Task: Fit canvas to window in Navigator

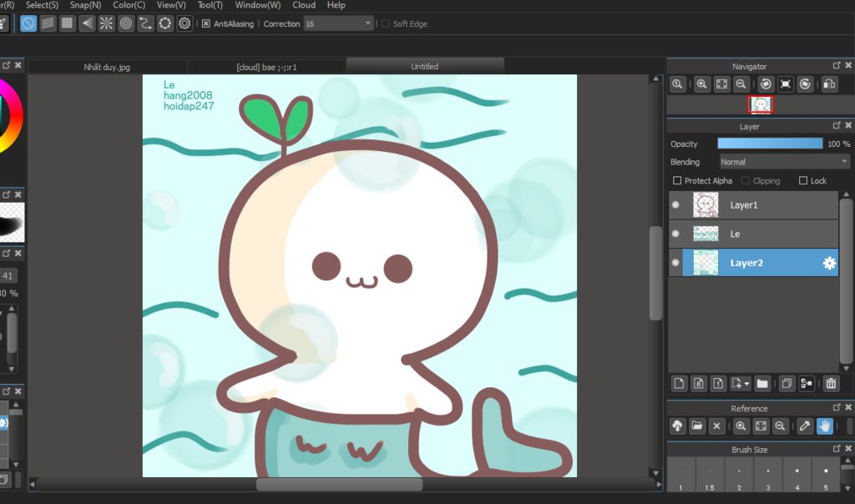Action: coord(721,84)
